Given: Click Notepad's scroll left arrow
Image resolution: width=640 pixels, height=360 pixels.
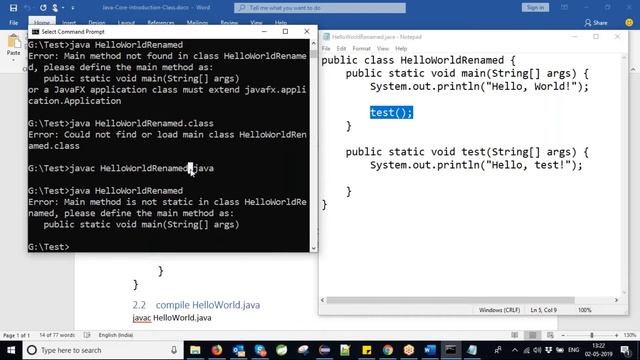Looking at the screenshot, I should tap(322, 300).
